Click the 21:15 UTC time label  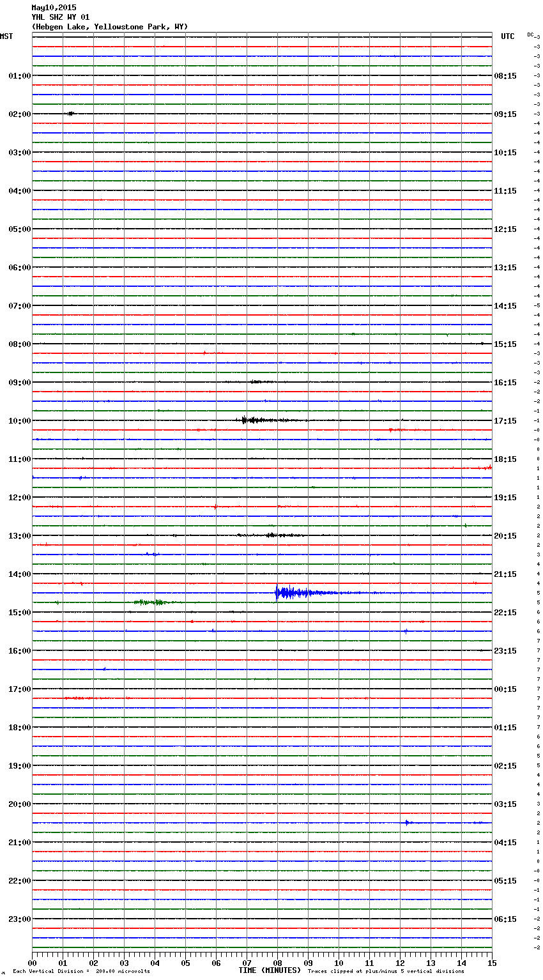[505, 574]
